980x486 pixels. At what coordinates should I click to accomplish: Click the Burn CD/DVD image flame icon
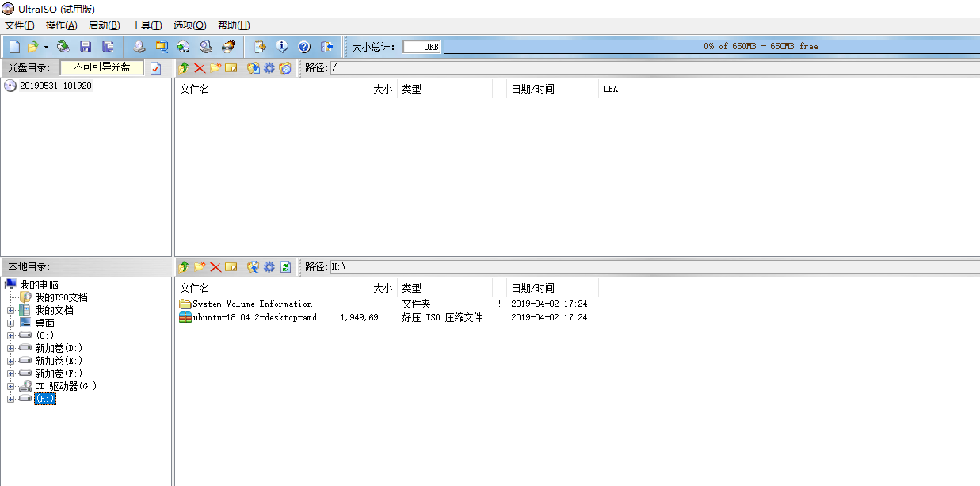pos(228,47)
